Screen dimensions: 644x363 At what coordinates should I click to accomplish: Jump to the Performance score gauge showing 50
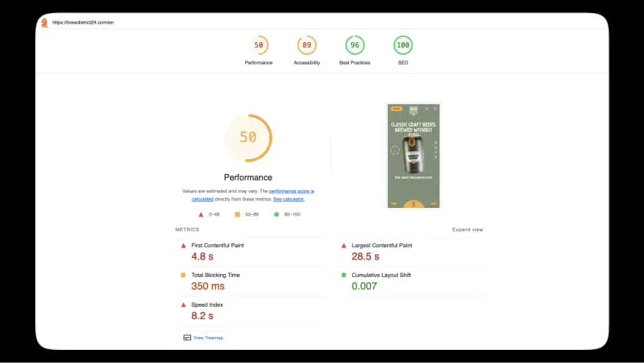(x=259, y=45)
